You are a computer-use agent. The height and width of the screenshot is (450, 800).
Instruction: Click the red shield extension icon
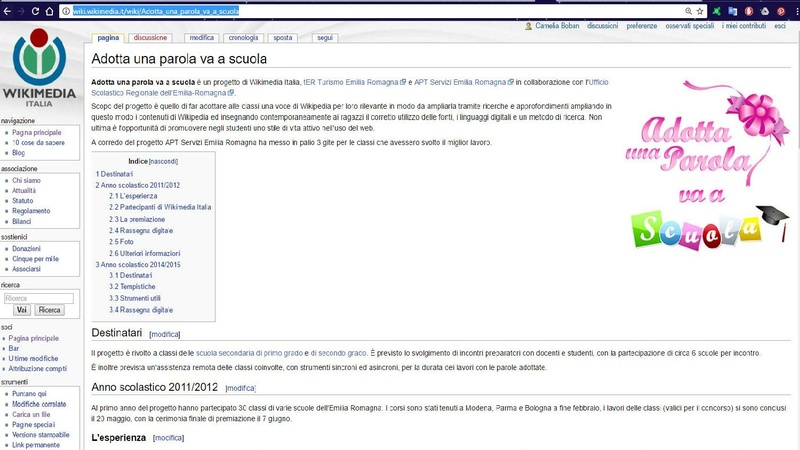749,11
